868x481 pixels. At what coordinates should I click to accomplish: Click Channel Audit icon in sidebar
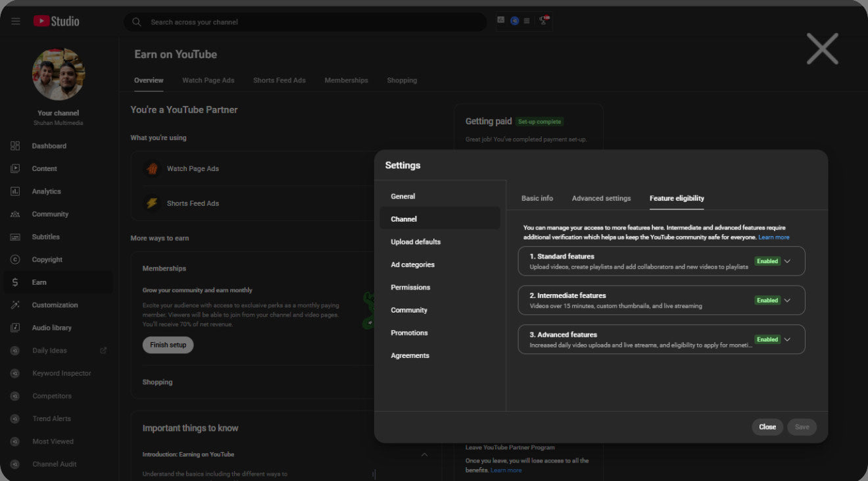click(15, 464)
